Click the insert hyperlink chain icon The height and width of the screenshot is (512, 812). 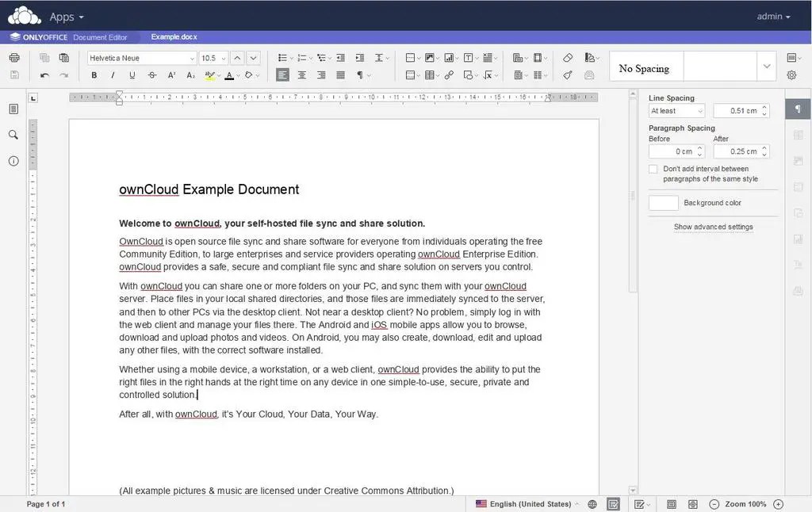(x=449, y=75)
